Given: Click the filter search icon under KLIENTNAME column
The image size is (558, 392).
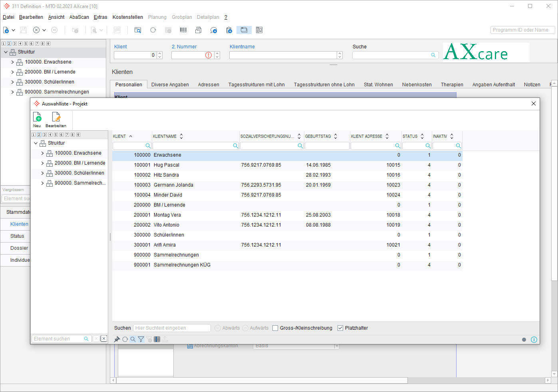Looking at the screenshot, I should pos(235,146).
